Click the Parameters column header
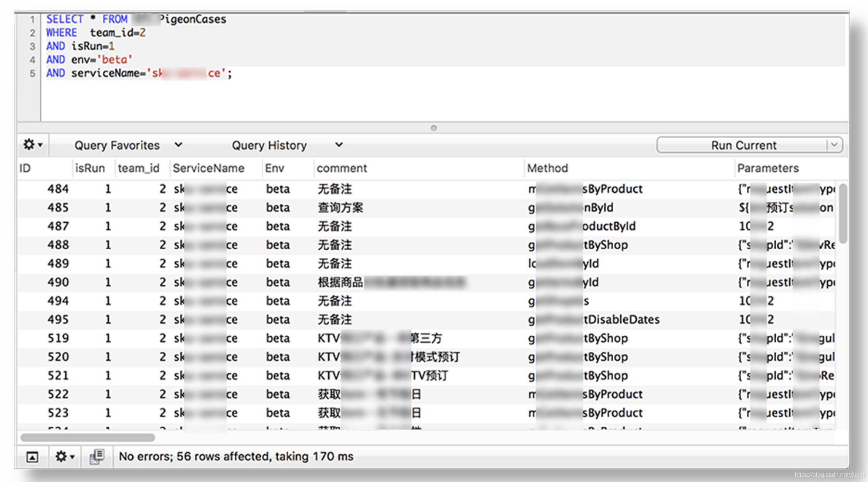Viewport: 868px width, 482px height. click(791, 168)
